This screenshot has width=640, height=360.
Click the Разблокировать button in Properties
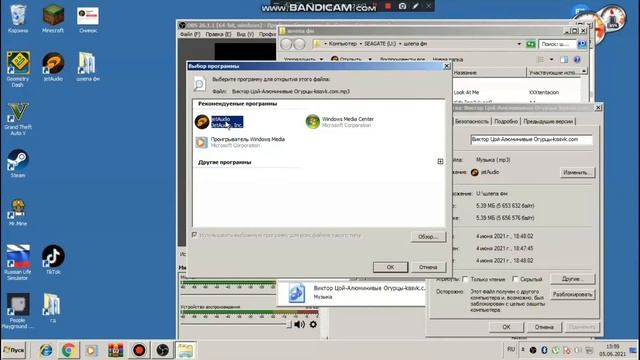[573, 294]
